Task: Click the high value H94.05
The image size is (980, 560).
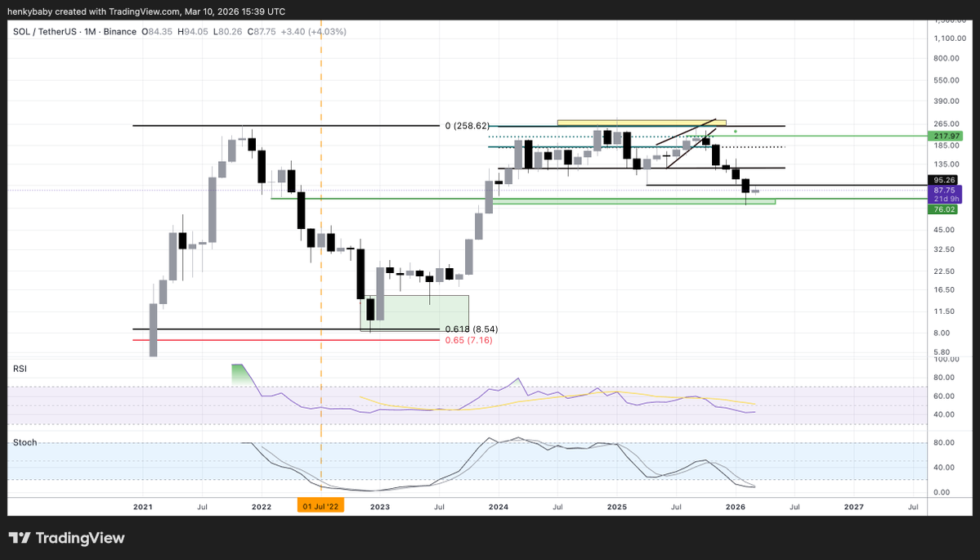Action: click(193, 31)
